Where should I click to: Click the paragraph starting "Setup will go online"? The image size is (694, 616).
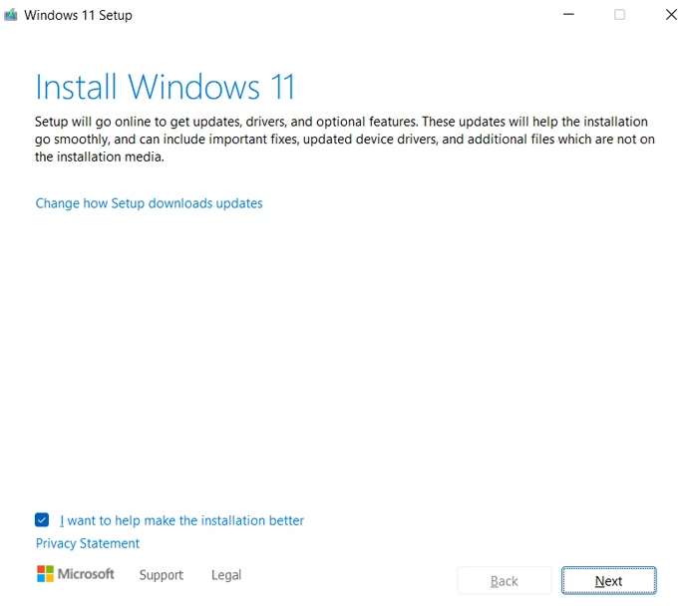click(x=345, y=140)
